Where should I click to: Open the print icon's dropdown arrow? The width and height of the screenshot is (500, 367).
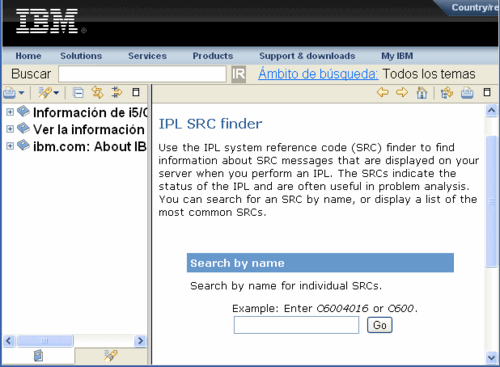21,93
